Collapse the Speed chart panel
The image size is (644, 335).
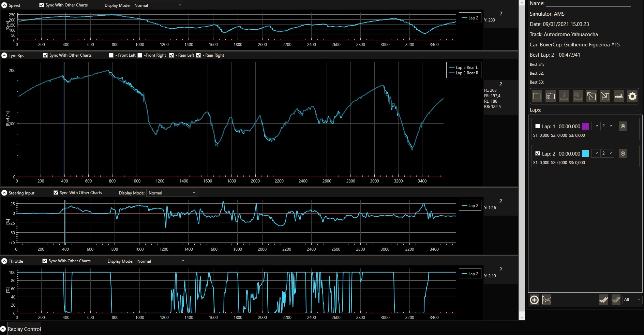4,5
